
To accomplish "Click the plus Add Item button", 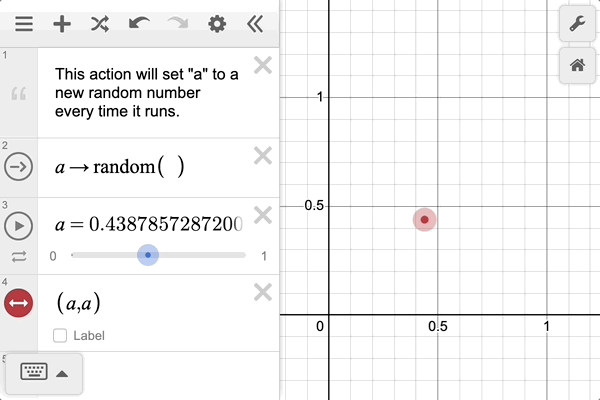I will (62, 24).
